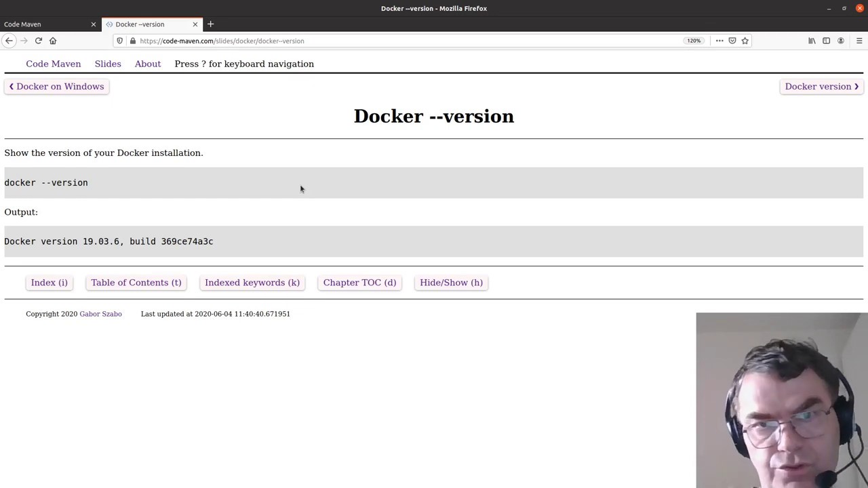The width and height of the screenshot is (868, 488).
Task: Open Chapter TOC (d)
Action: pyautogui.click(x=359, y=283)
